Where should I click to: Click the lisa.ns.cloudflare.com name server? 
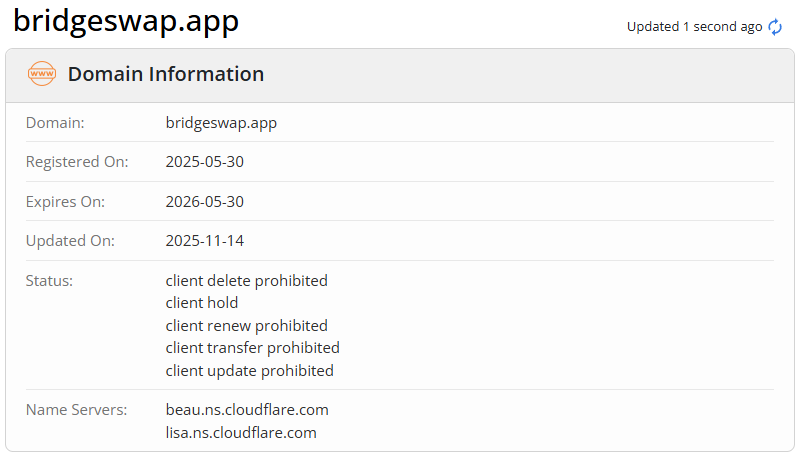pos(241,433)
